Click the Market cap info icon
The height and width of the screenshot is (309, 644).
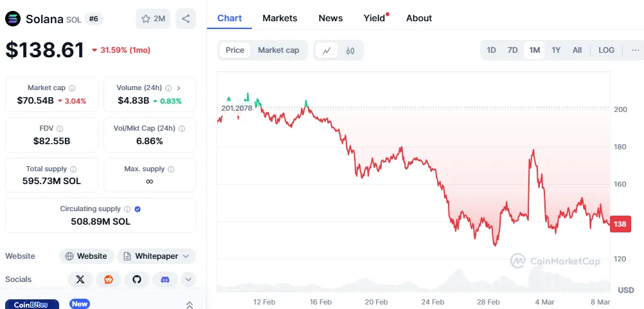coord(72,88)
